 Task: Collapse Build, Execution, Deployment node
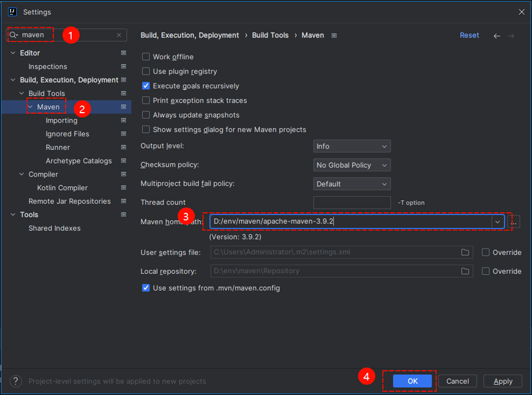tap(13, 80)
